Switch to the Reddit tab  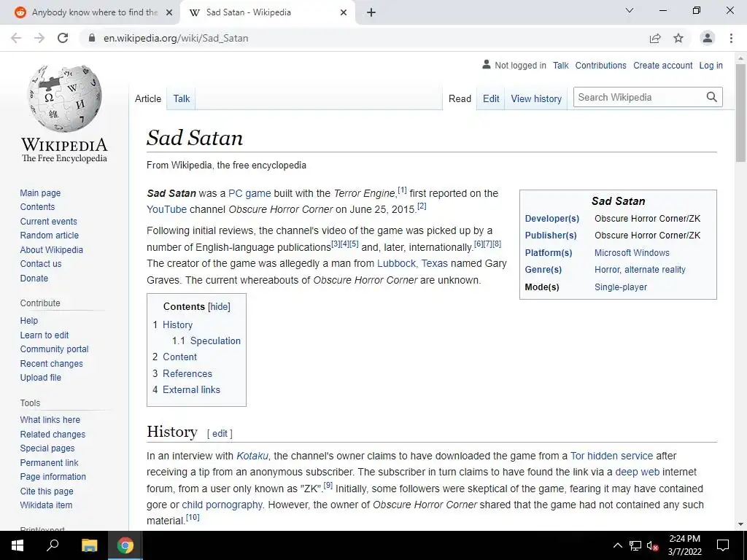click(94, 12)
